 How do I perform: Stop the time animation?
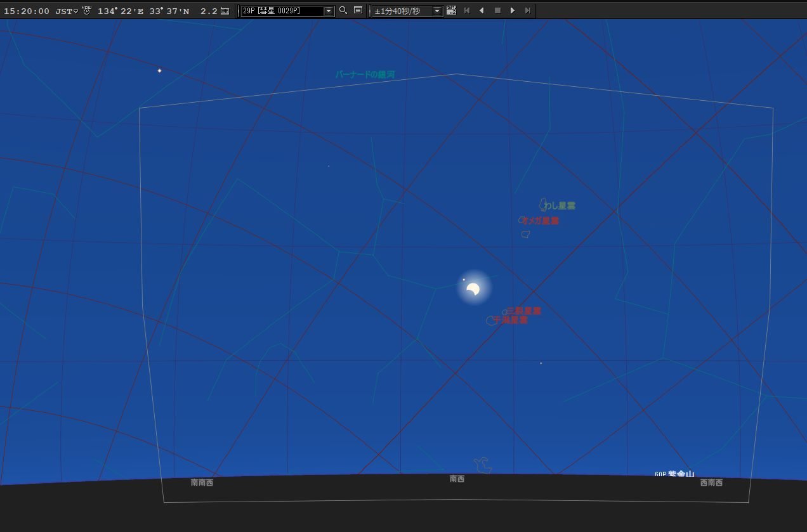point(497,11)
